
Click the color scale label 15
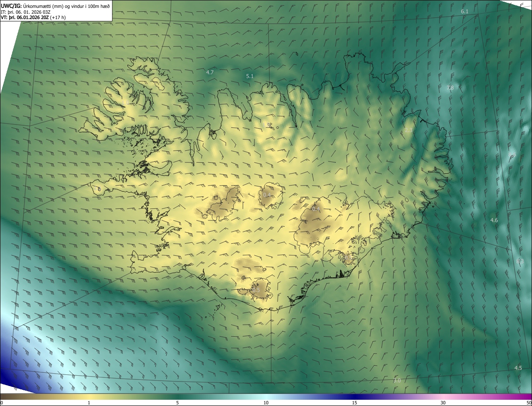click(355, 403)
